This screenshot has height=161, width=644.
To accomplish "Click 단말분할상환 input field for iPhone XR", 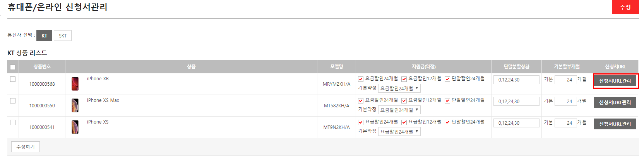I will pyautogui.click(x=516, y=80).
